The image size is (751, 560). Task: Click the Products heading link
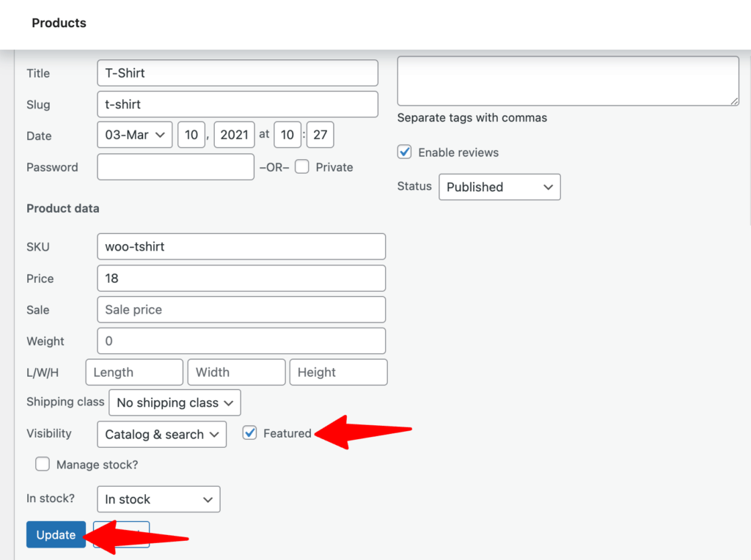[x=59, y=23]
